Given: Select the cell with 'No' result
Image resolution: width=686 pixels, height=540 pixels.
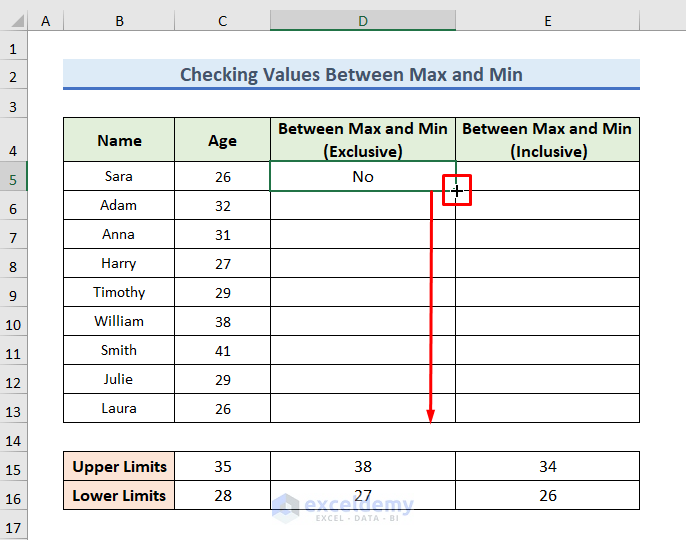Looking at the screenshot, I should (x=363, y=176).
